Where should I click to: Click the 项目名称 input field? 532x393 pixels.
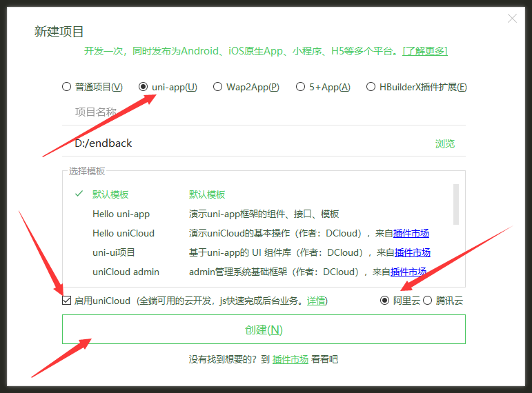(264, 112)
